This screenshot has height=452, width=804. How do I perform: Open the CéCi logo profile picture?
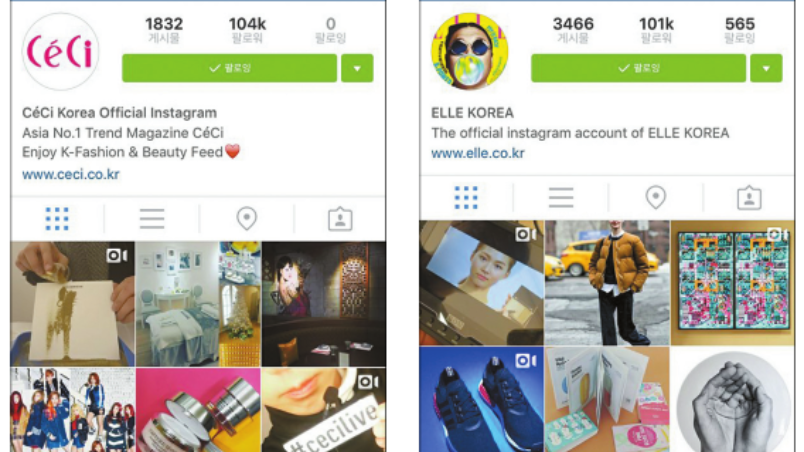(61, 52)
